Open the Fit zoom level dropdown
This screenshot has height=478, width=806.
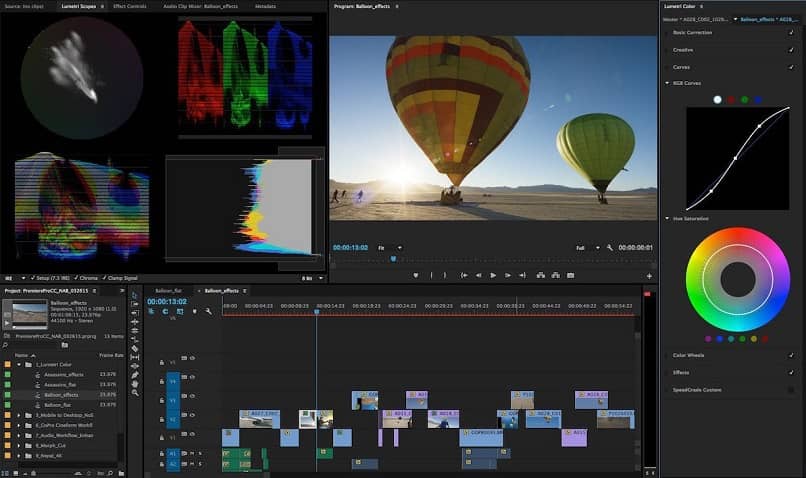click(x=392, y=247)
